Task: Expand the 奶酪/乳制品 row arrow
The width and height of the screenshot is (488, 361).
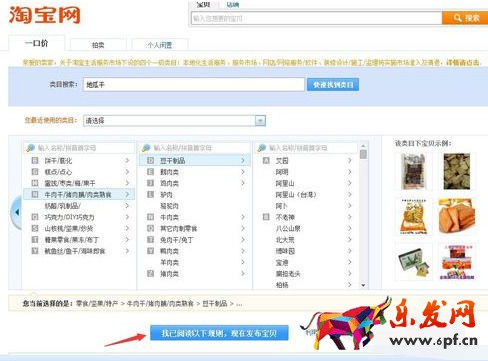Action: pos(127,206)
